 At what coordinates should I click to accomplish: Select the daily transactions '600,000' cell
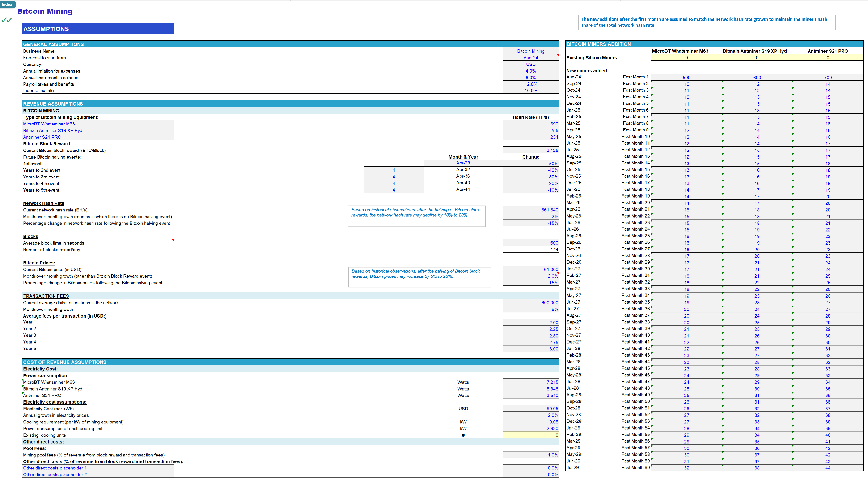530,303
